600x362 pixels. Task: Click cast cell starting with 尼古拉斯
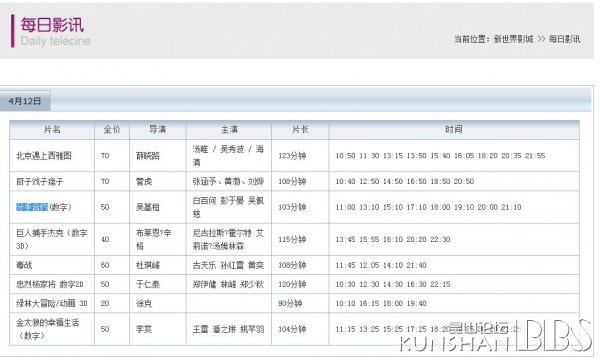point(228,239)
